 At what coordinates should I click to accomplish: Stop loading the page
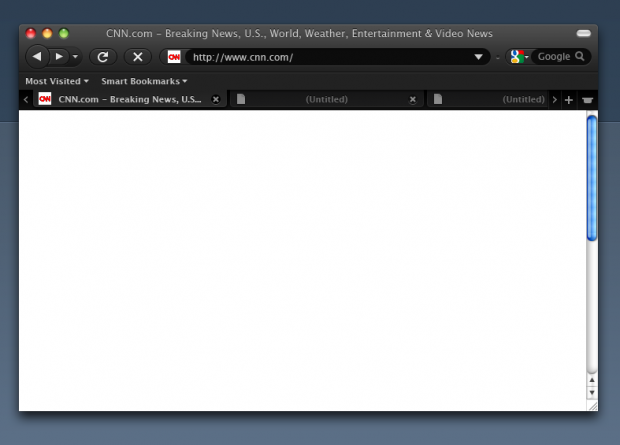[x=138, y=57]
